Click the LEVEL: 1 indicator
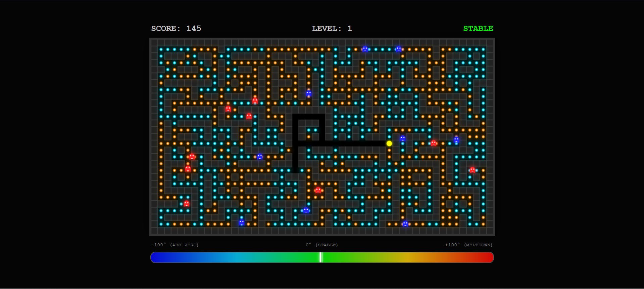This screenshot has height=289, width=644. coord(332,29)
